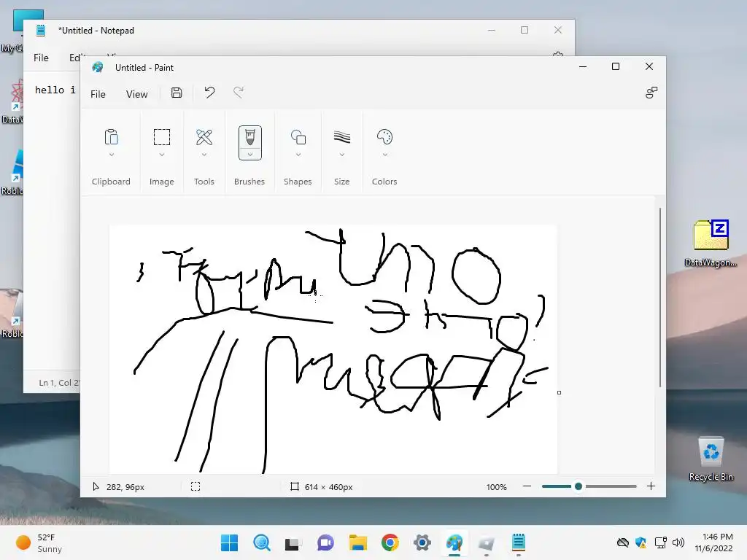Switch to the Paint taskbar icon
The image size is (747, 560).
coord(454,542)
